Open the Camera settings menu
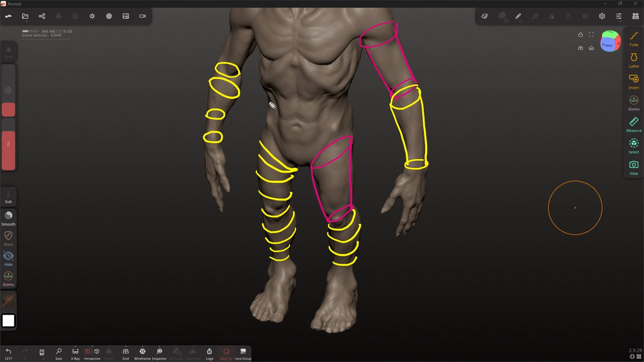 coord(142,16)
